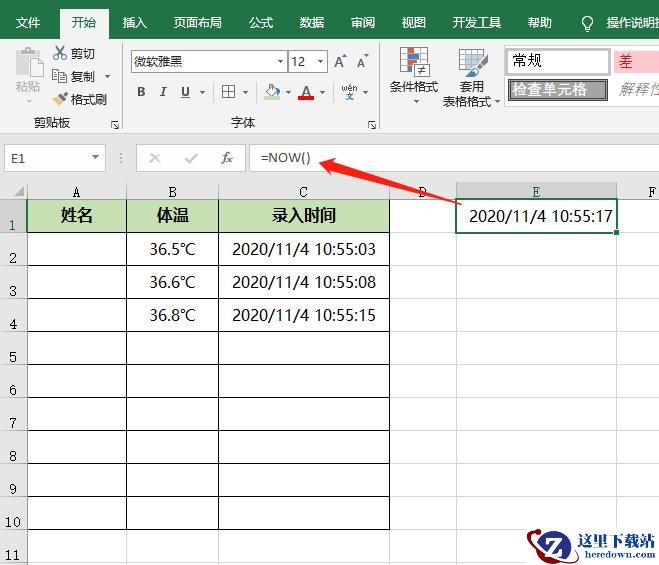Viewport: 659px width, 565px height.
Task: Switch to the Formulas (公式) tab
Action: [261, 23]
